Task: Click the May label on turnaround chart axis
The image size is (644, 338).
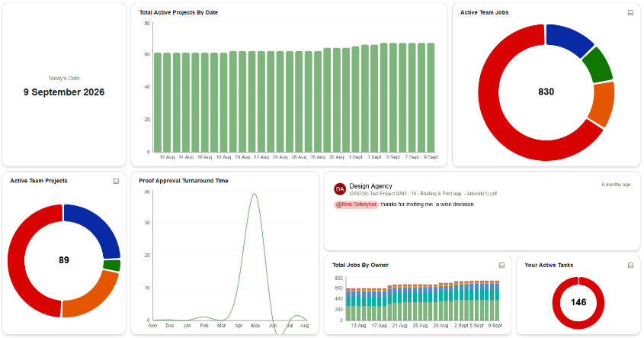Action: (x=255, y=326)
